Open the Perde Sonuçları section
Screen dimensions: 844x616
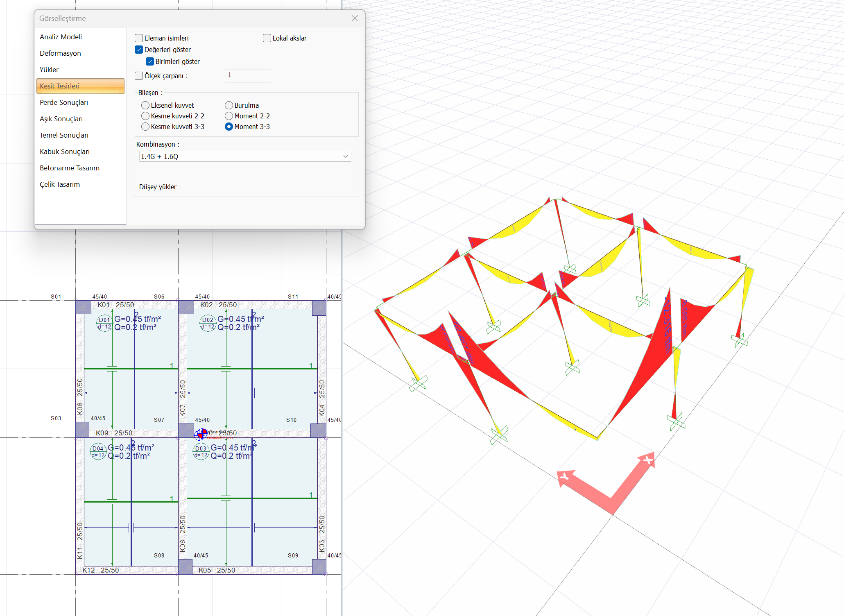[x=64, y=102]
